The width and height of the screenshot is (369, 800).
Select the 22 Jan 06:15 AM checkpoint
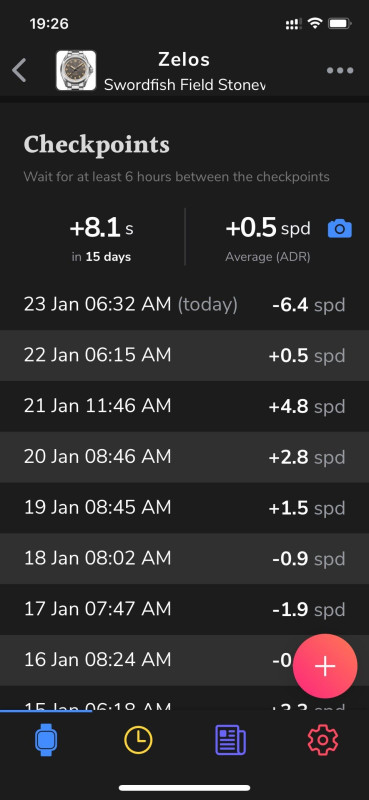click(184, 356)
